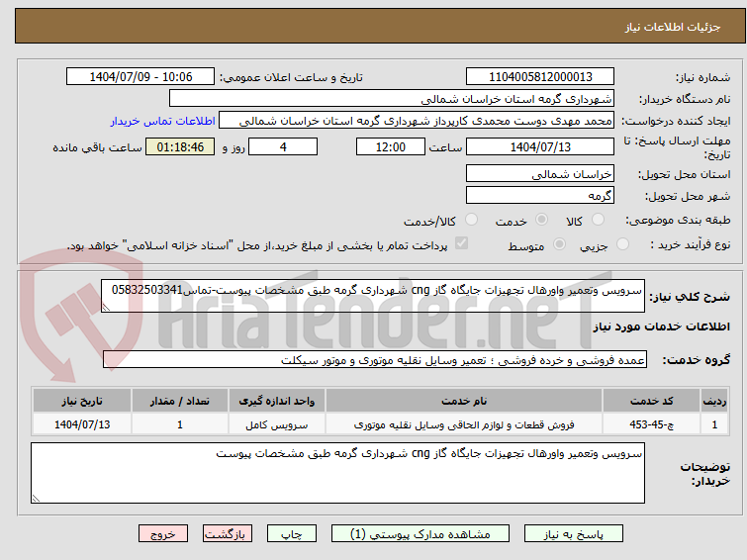Click the delivery province field 'خراسان شمالی'
Viewport: 747px width, 560px height.
540,174
